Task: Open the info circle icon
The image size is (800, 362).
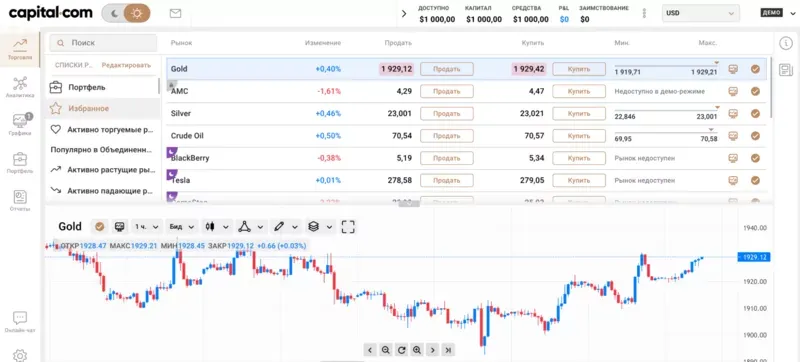Action: pos(786,44)
